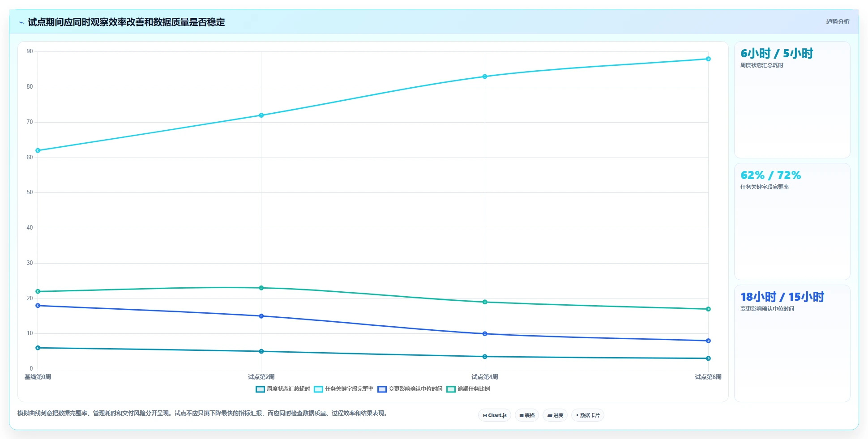The image size is (868, 439).
Task: Click the 40 y-axis tick label
Action: tap(30, 228)
